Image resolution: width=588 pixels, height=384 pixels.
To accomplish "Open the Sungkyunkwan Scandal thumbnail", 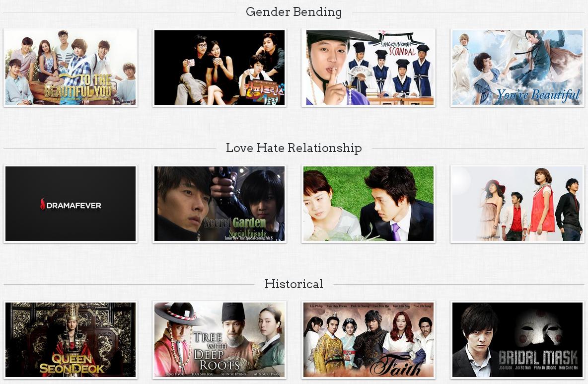I will 368,68.
